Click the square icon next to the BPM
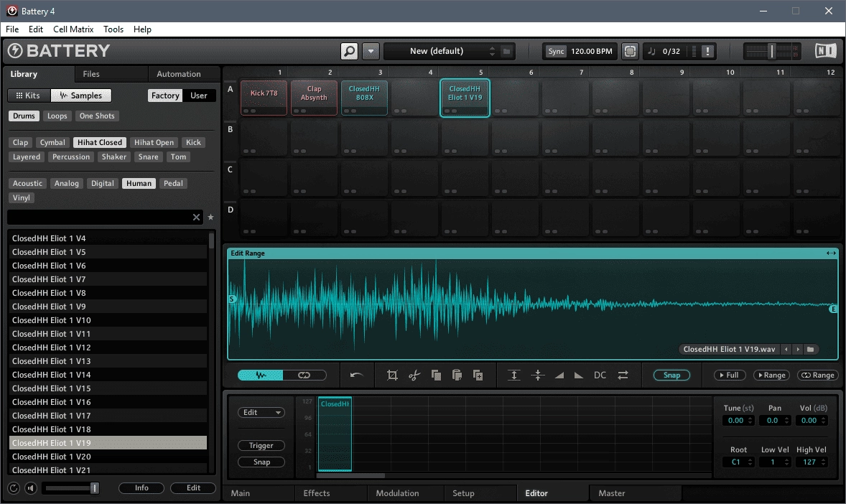 click(630, 51)
